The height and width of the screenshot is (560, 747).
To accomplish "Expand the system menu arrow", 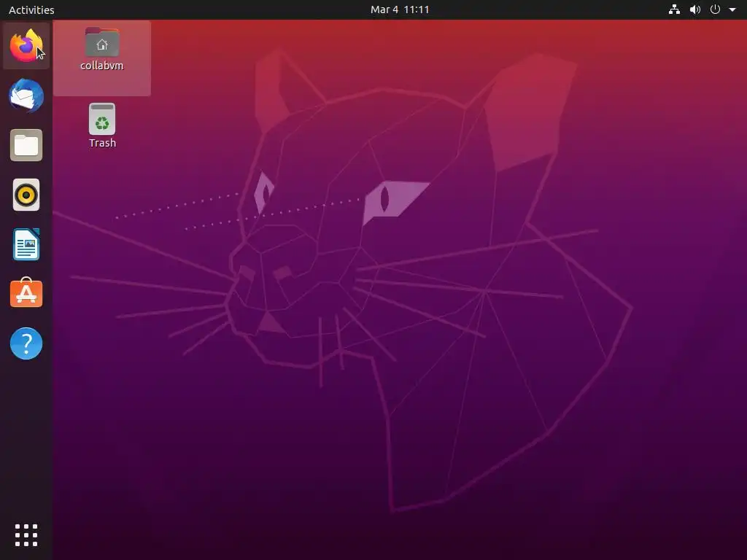I will pos(732,9).
